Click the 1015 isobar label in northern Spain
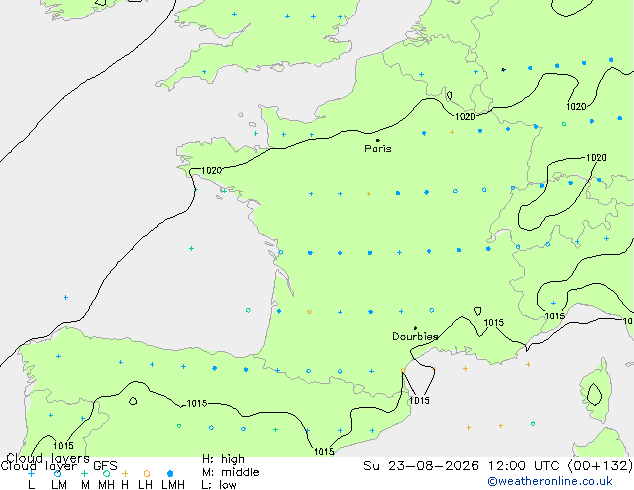 click(x=197, y=403)
